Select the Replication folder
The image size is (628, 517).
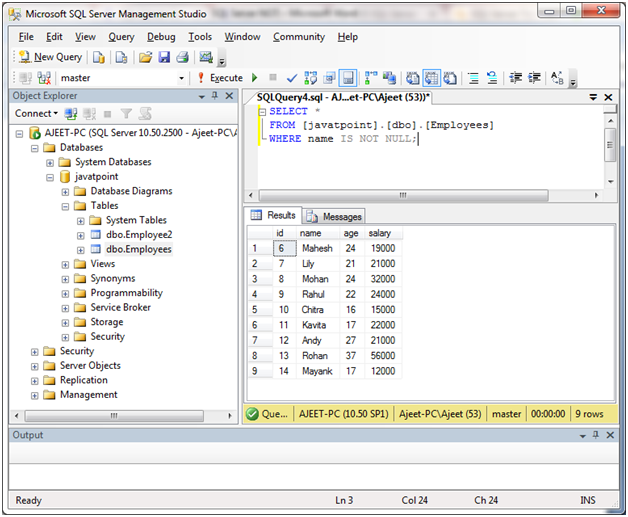tap(84, 380)
